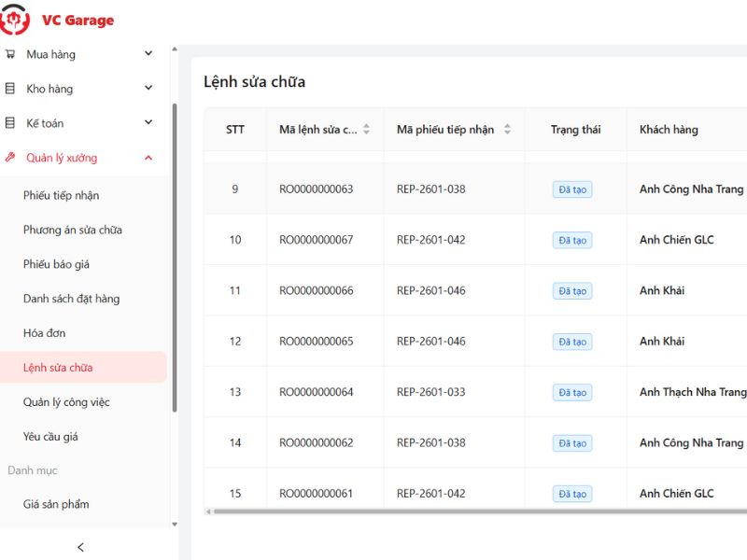The height and width of the screenshot is (560, 747).
Task: Go to Phương án sửa chữa page
Action: (x=73, y=230)
